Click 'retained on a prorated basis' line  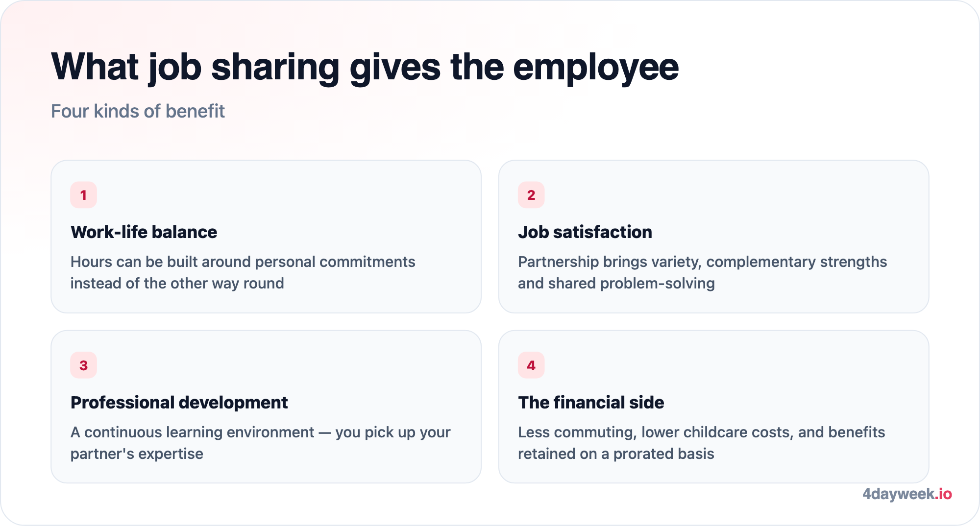(616, 454)
